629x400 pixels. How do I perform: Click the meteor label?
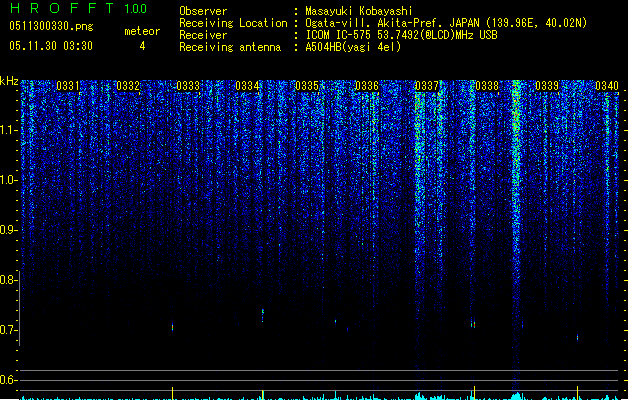pyautogui.click(x=142, y=31)
